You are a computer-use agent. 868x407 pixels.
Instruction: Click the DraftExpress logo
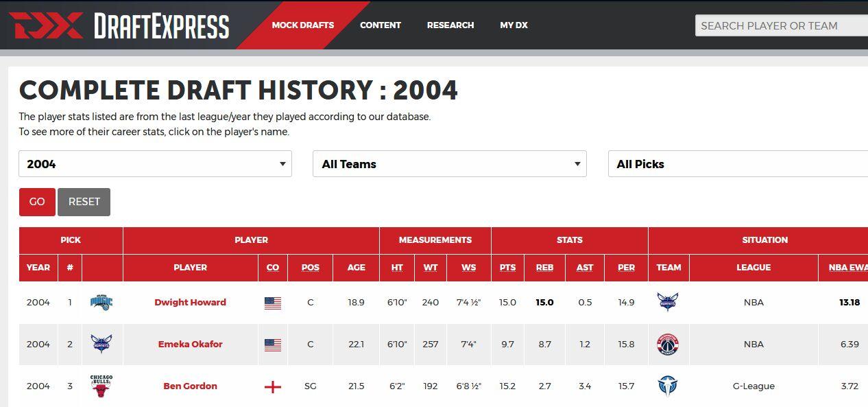tap(119, 26)
